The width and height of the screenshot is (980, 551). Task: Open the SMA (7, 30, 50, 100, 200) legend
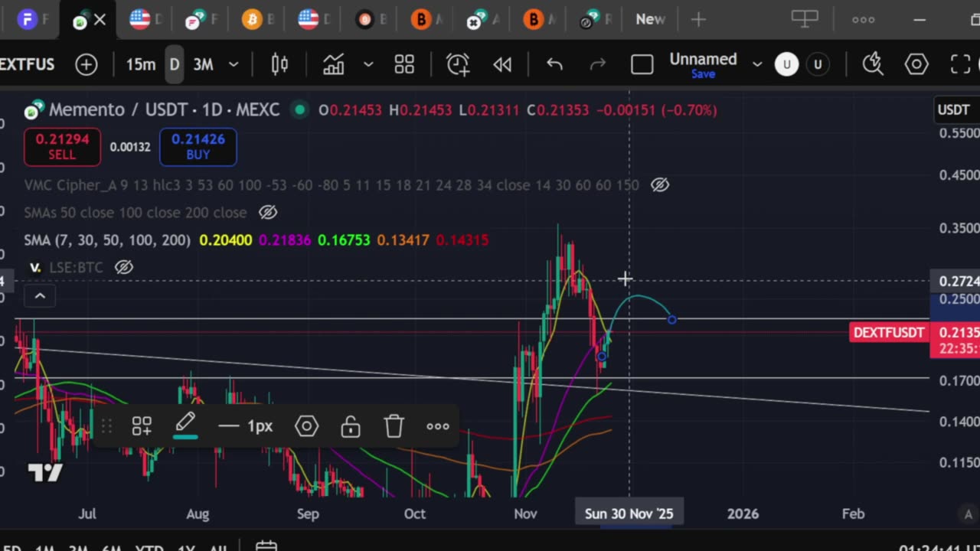click(x=107, y=240)
